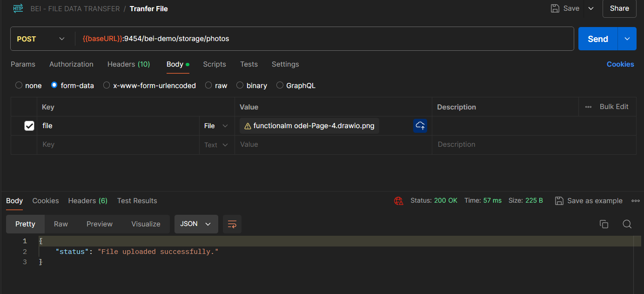The height and width of the screenshot is (294, 644).
Task: Expand the arrow next to Send button
Action: pyautogui.click(x=627, y=39)
